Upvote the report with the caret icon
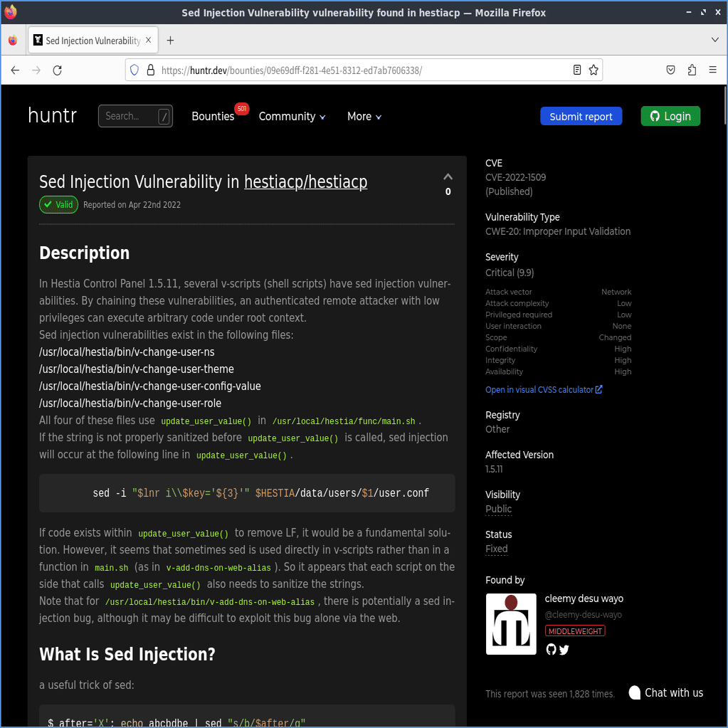The height and width of the screenshot is (728, 728). 448,177
